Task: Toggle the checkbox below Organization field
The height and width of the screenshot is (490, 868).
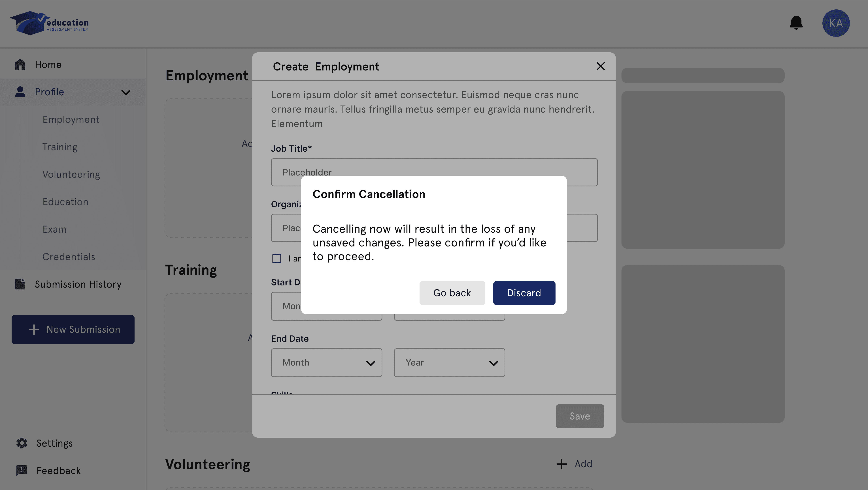Action: click(x=277, y=258)
